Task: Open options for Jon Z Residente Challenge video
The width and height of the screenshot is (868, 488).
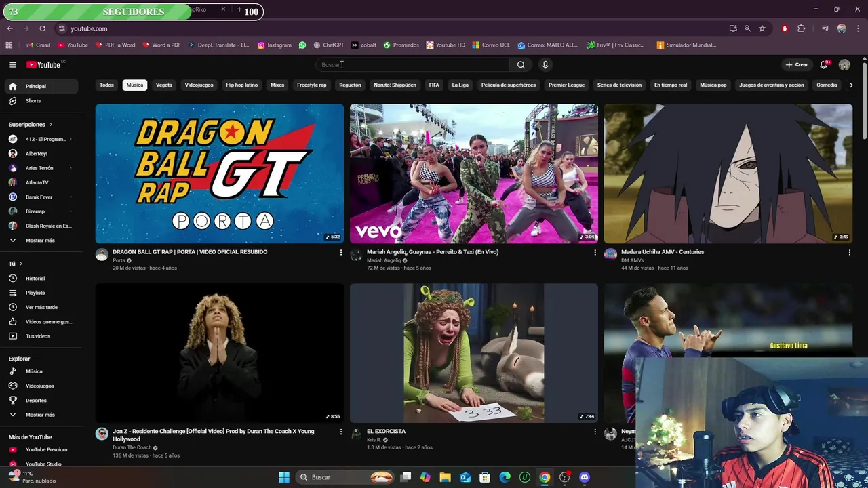Action: click(340, 432)
